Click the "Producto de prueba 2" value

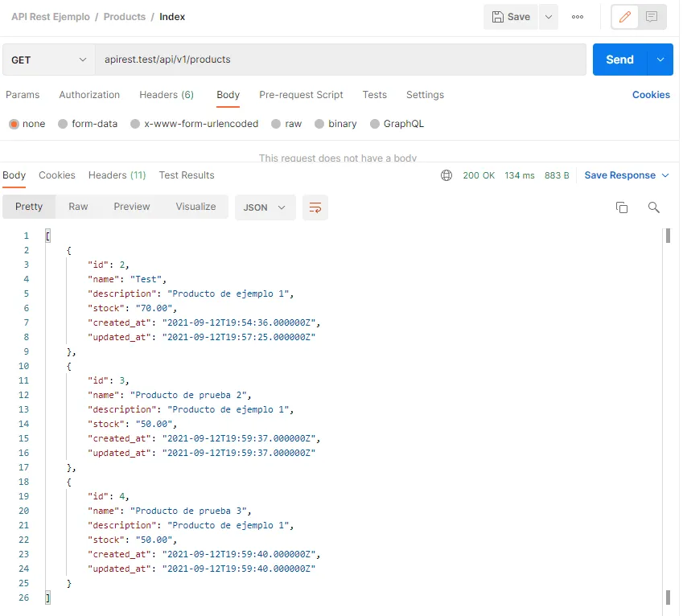[188, 395]
